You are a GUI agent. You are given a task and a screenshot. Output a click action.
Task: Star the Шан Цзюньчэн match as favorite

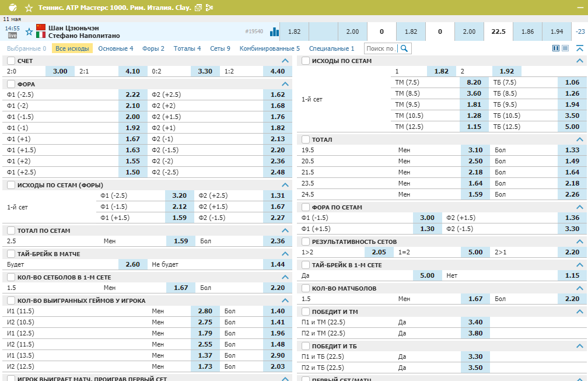point(29,32)
